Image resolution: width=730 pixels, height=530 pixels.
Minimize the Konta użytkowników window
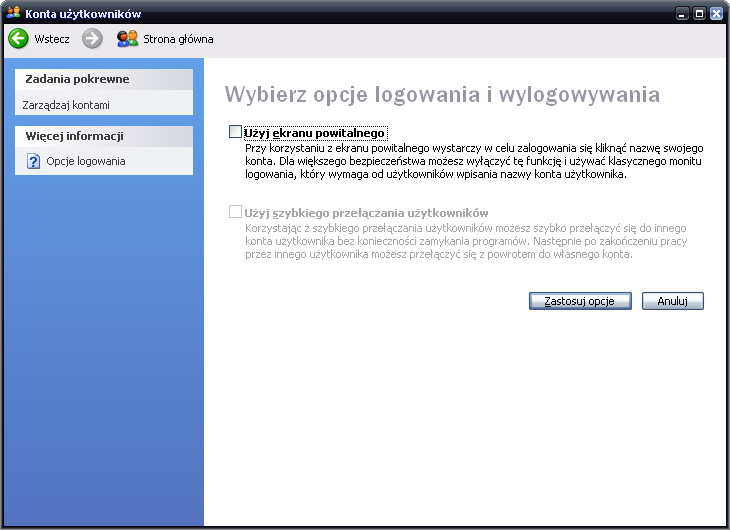tap(682, 14)
